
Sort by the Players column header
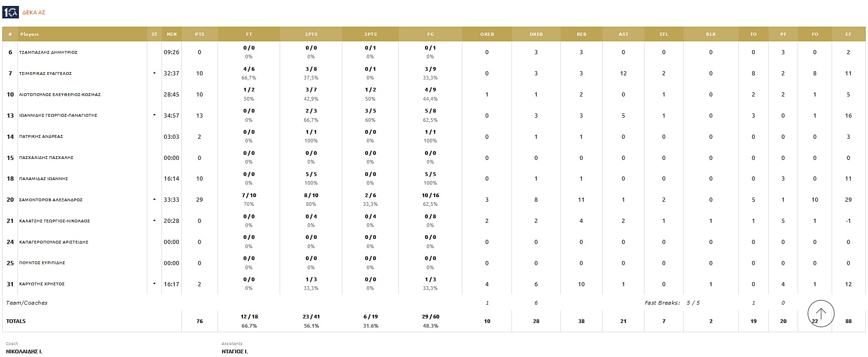coord(29,34)
